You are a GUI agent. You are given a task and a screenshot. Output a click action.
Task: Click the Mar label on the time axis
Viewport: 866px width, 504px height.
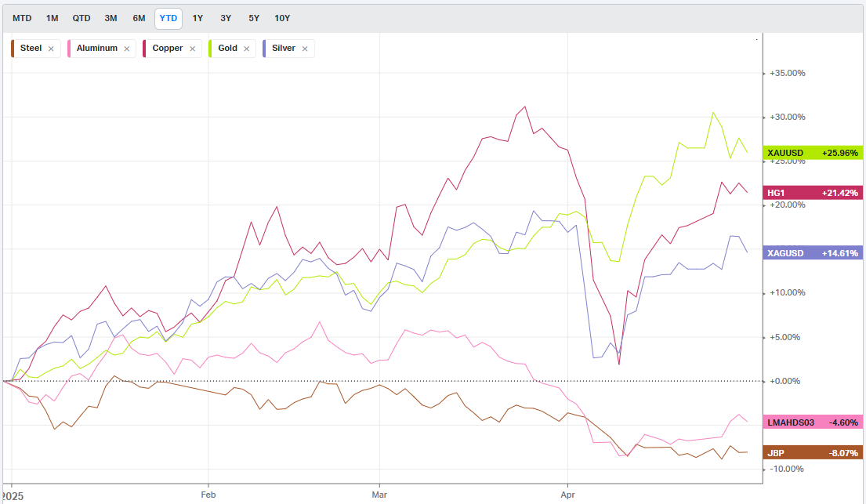coord(379,495)
